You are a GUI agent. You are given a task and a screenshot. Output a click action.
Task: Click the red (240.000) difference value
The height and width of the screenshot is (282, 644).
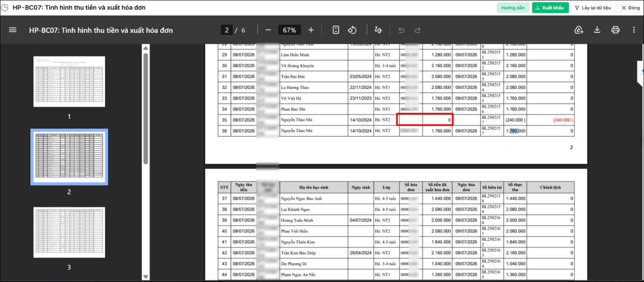pyautogui.click(x=563, y=120)
